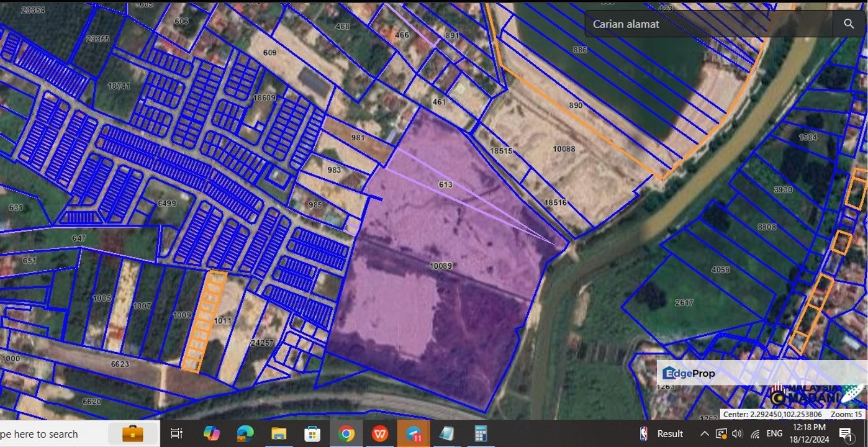
Task: Select lot 890 parcel
Action: pos(576,106)
